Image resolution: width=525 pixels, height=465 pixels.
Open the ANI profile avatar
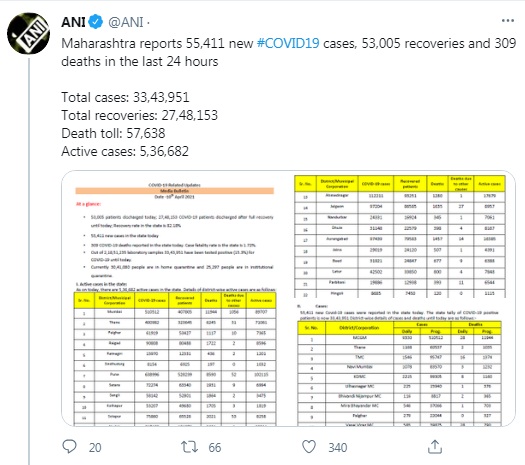tap(29, 33)
